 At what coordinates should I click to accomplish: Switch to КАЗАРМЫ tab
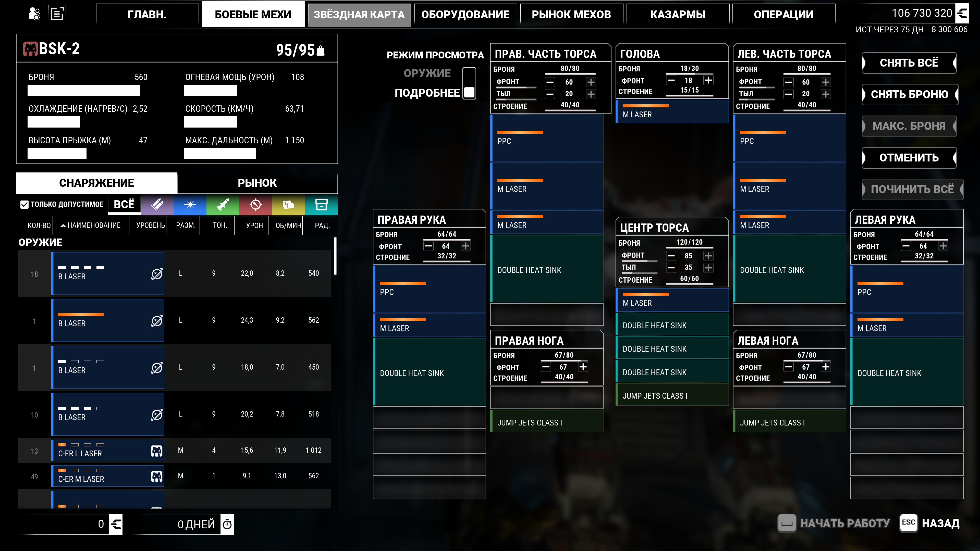(678, 15)
